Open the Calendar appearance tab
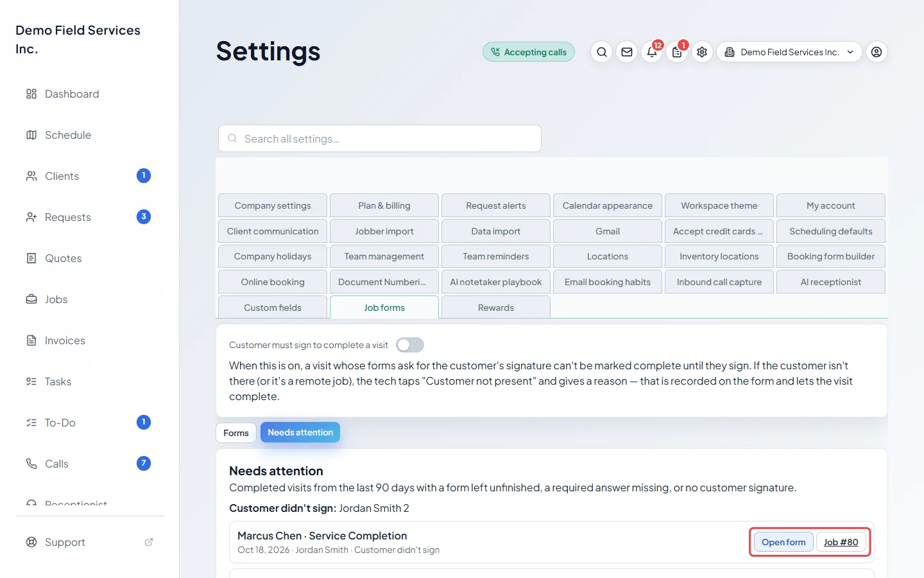Image resolution: width=924 pixels, height=578 pixels. [608, 206]
